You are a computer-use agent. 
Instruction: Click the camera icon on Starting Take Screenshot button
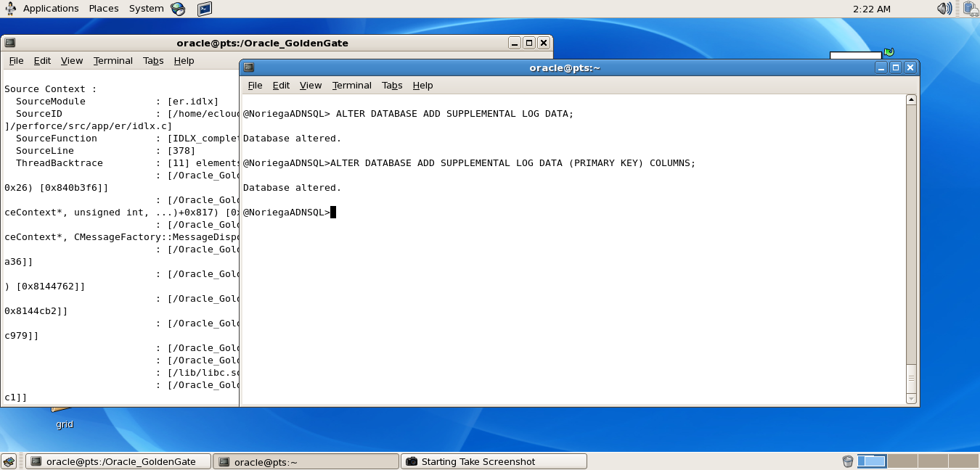tap(412, 461)
